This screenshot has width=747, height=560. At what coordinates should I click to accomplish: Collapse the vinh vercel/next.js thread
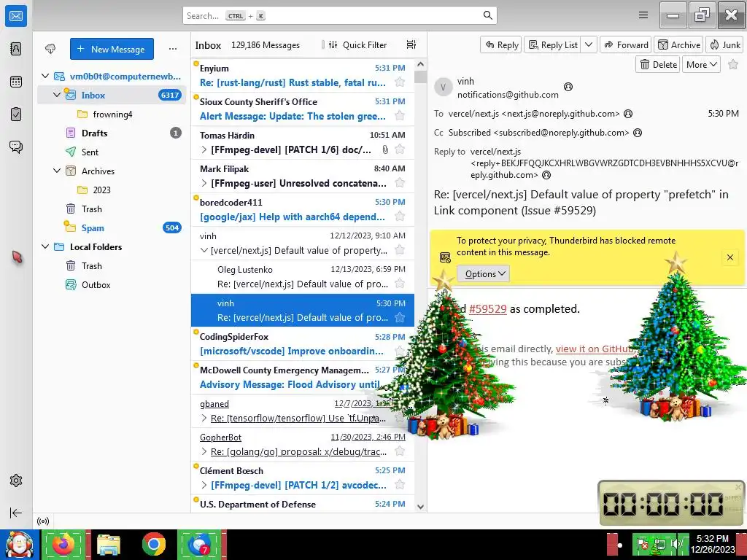pyautogui.click(x=204, y=250)
